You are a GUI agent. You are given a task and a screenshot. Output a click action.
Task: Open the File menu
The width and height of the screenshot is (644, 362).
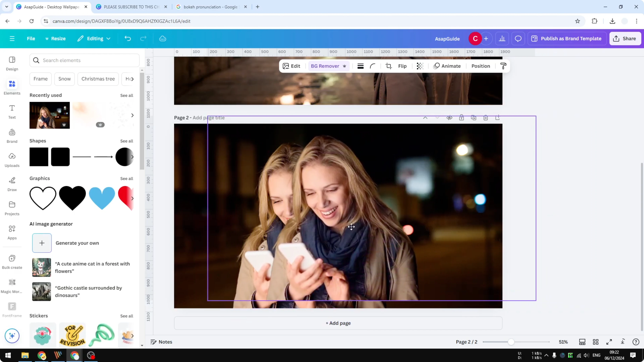tap(31, 38)
